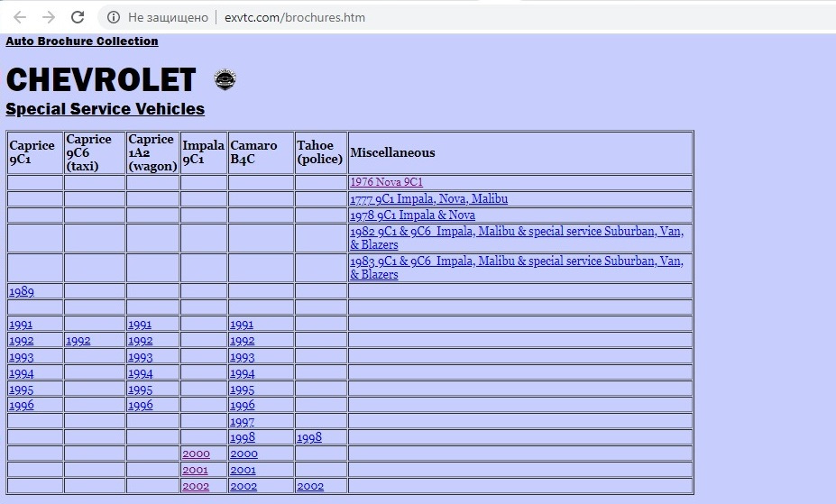Viewport: 836px width, 504px height.
Task: Open the 1994 Caprice 9C1 link
Action: pos(22,373)
